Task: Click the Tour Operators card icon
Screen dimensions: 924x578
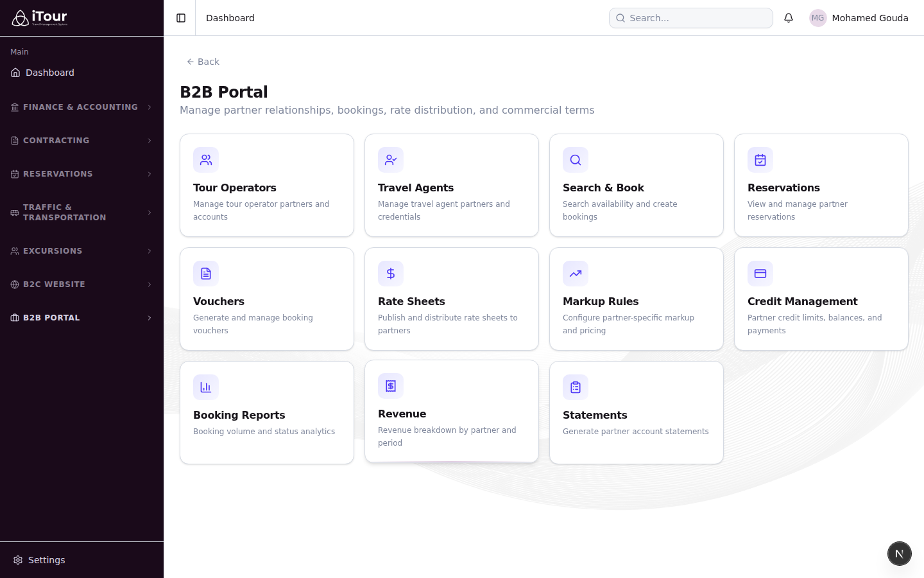Action: click(x=206, y=160)
